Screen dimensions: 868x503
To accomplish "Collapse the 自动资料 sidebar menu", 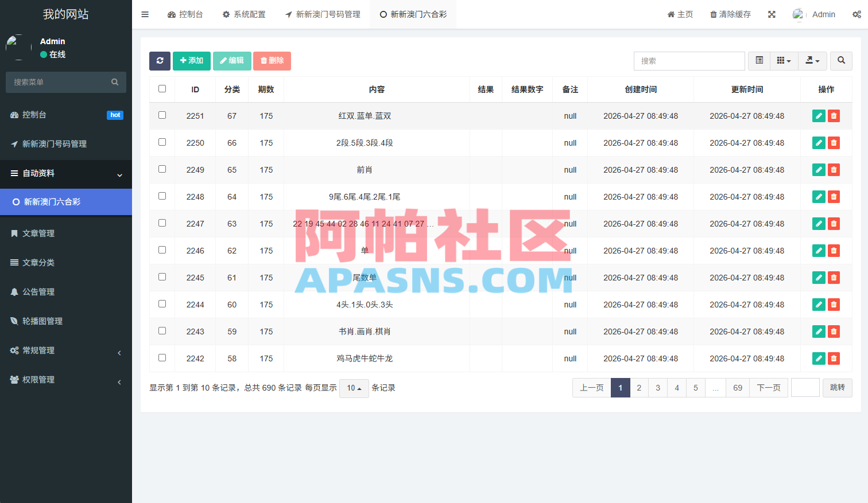I will 66,173.
